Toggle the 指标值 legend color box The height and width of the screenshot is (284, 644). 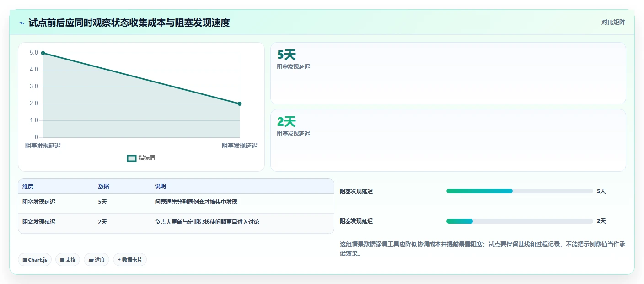tap(132, 158)
